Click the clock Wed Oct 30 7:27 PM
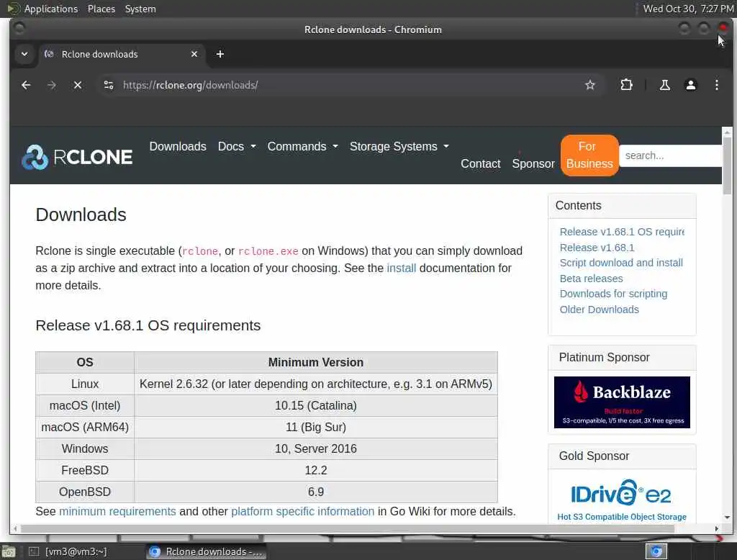Image resolution: width=737 pixels, height=560 pixels. click(x=687, y=9)
